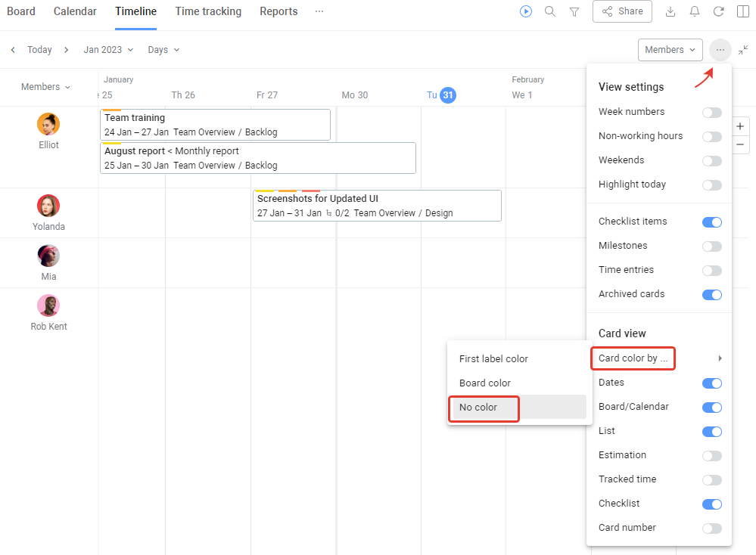Viewport: 756px width, 555px height.
Task: Click the Share button
Action: [622, 11]
